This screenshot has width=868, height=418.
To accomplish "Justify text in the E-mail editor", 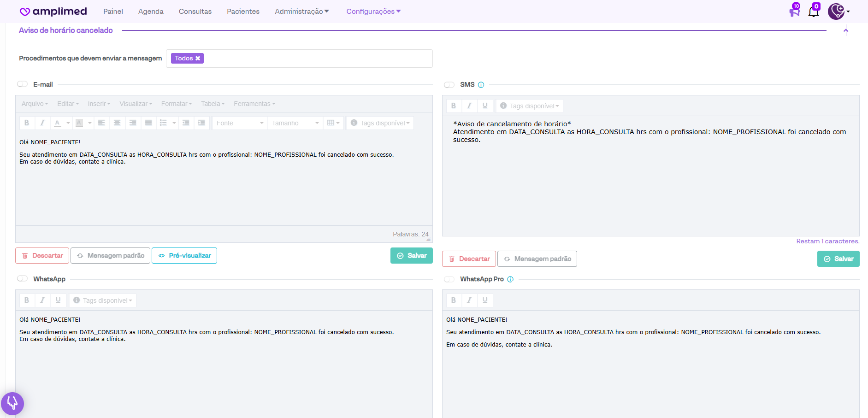I will [x=148, y=123].
